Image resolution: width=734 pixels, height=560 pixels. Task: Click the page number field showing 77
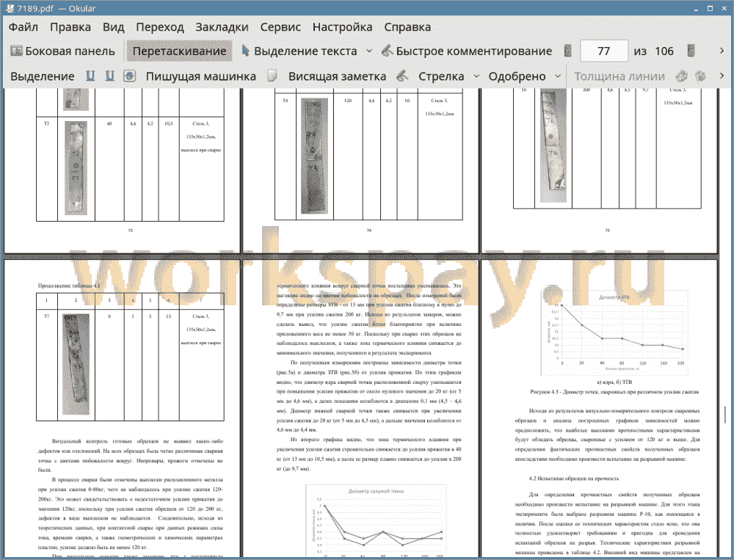pyautogui.click(x=603, y=51)
